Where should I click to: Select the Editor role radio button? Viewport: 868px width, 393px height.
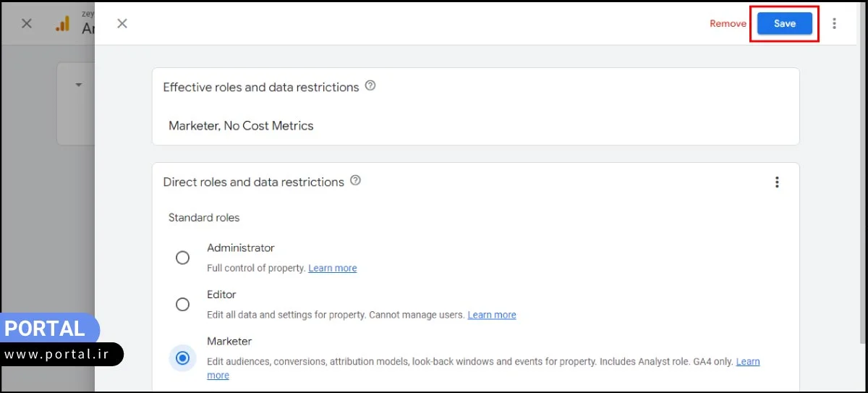182,305
